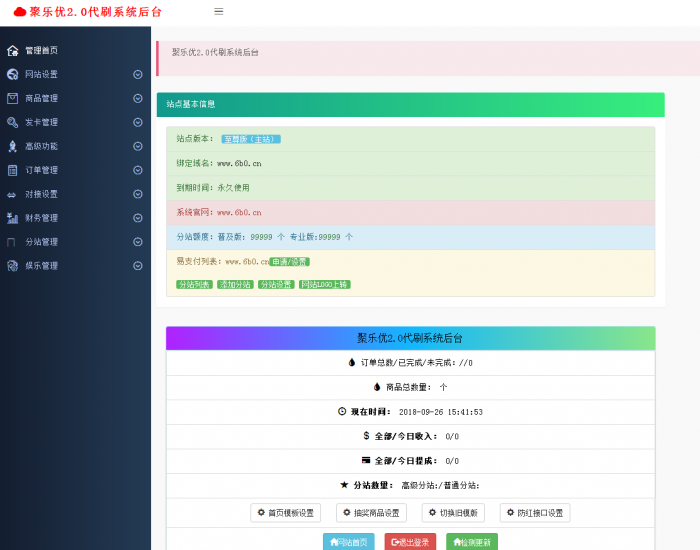Click the 防红接口设置 button
Viewport: 700px width, 550px height.
pyautogui.click(x=535, y=513)
